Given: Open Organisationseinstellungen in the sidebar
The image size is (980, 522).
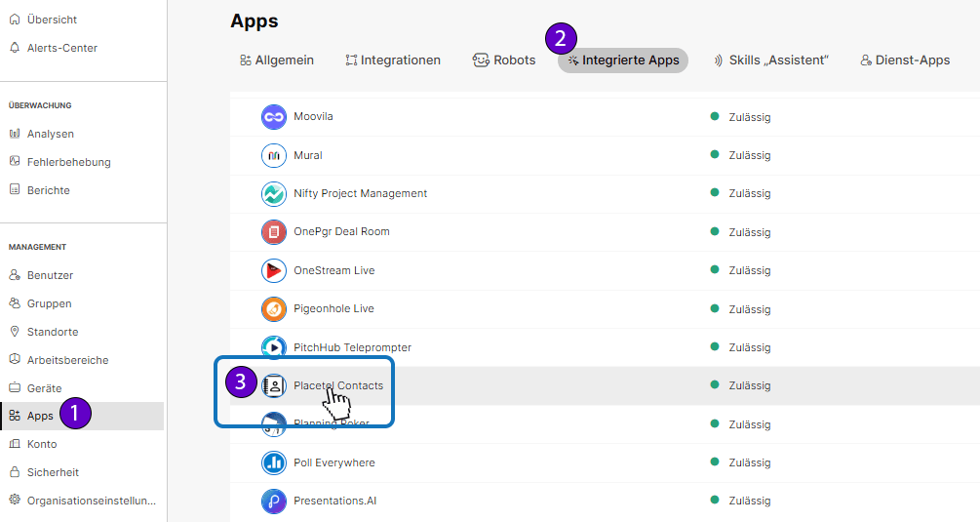Looking at the screenshot, I should [x=92, y=501].
